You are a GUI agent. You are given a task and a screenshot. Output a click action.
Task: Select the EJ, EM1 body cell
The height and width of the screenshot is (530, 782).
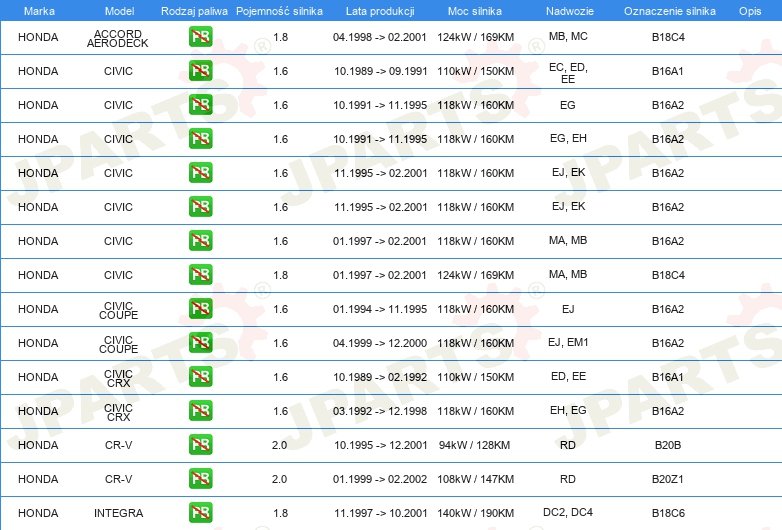pos(568,342)
